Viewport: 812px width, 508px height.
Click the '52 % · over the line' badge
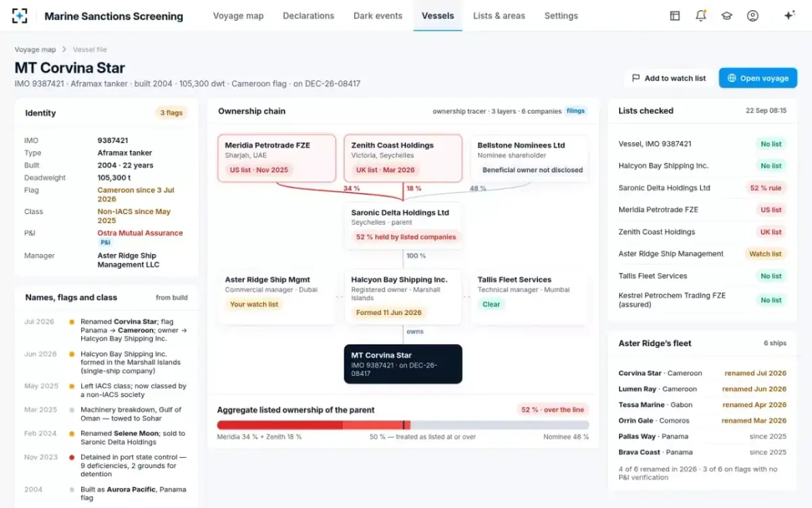point(553,410)
